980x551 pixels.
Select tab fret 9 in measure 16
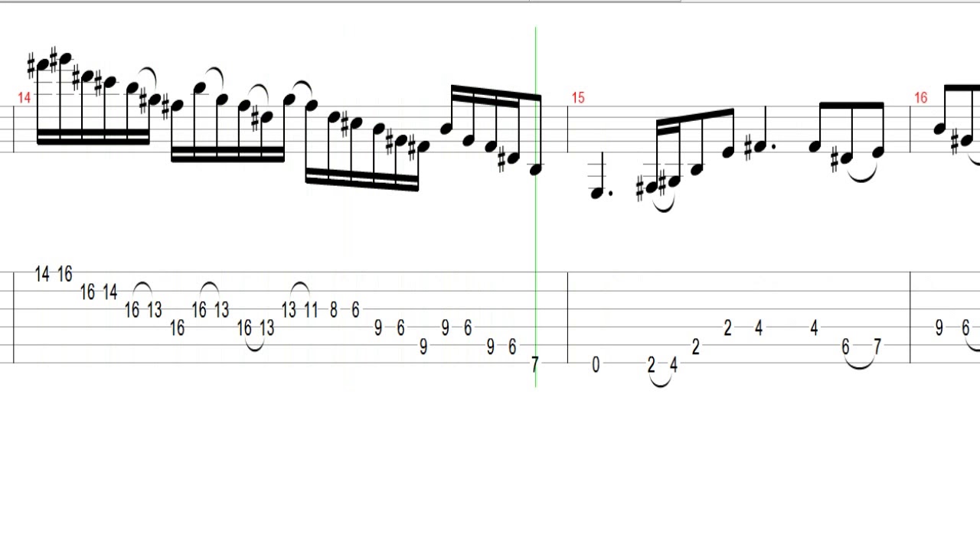[939, 329]
